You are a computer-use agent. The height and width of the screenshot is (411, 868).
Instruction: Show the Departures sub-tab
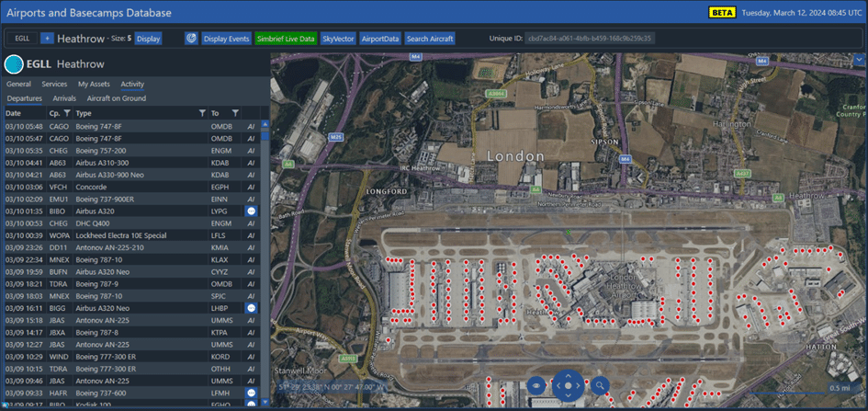pyautogui.click(x=25, y=98)
